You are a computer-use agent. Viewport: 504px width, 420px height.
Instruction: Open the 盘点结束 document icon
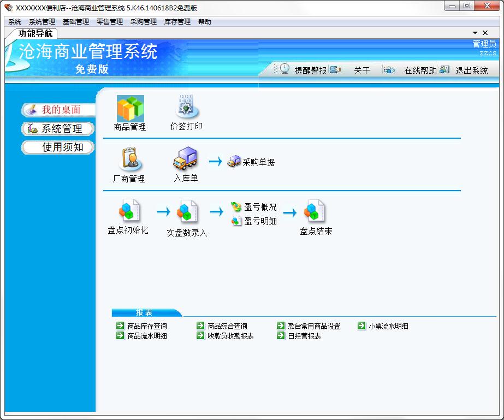pyautogui.click(x=315, y=211)
